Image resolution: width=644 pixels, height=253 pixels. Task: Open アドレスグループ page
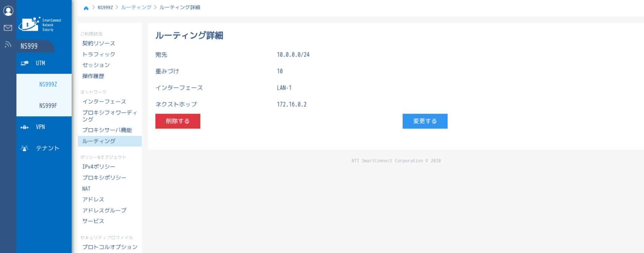tap(104, 210)
